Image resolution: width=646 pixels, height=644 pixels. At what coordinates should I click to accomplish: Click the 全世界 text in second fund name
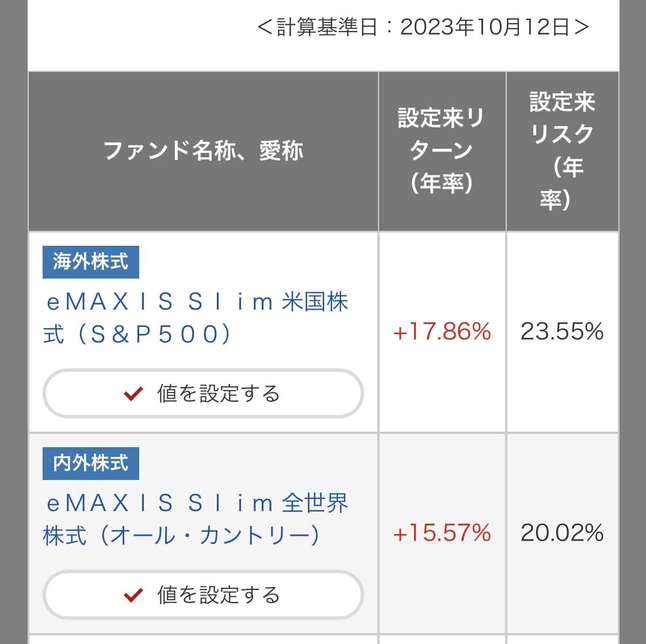[x=315, y=503]
